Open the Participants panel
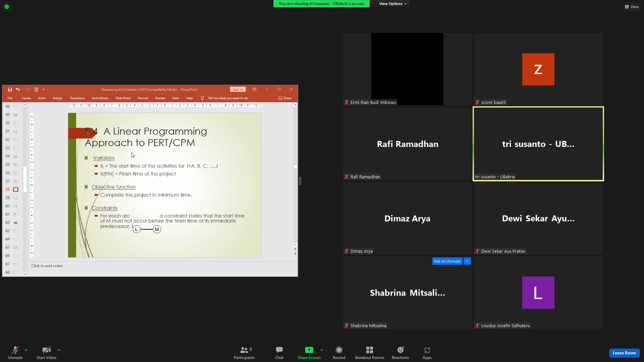Viewport: 644px width, 362px height. point(244,353)
